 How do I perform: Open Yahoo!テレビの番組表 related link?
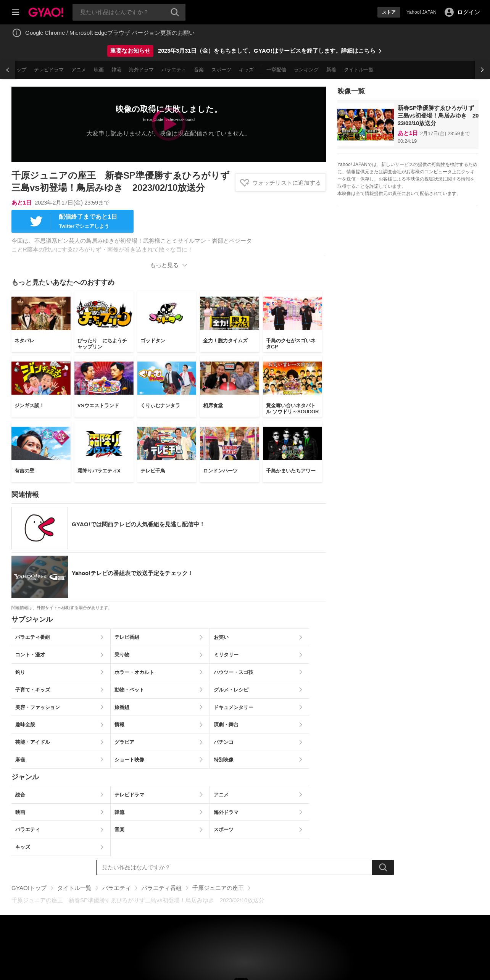coord(132,573)
